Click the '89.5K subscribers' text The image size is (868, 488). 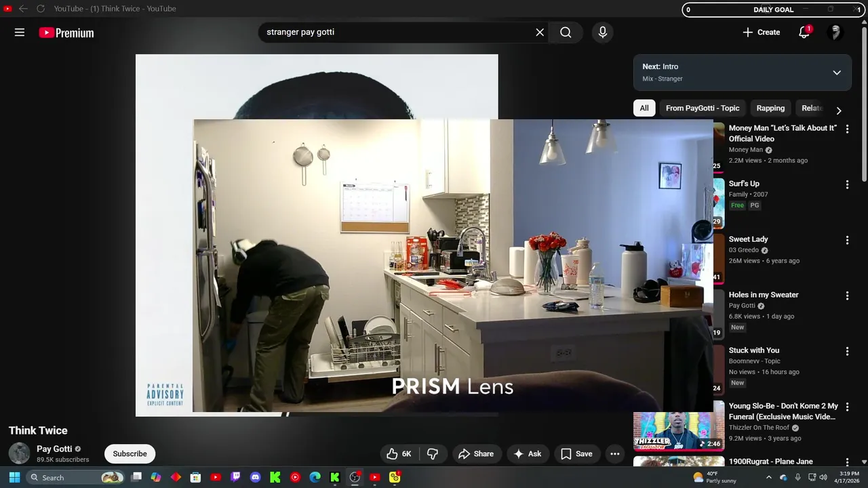pyautogui.click(x=63, y=460)
